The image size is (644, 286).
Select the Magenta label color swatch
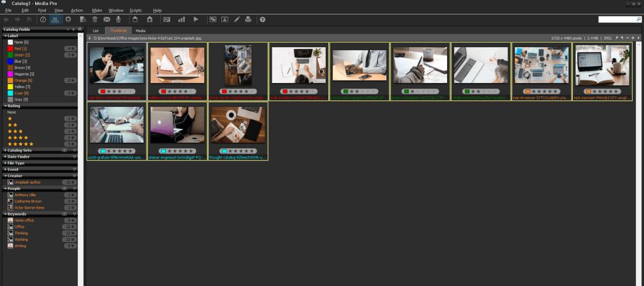click(x=10, y=74)
